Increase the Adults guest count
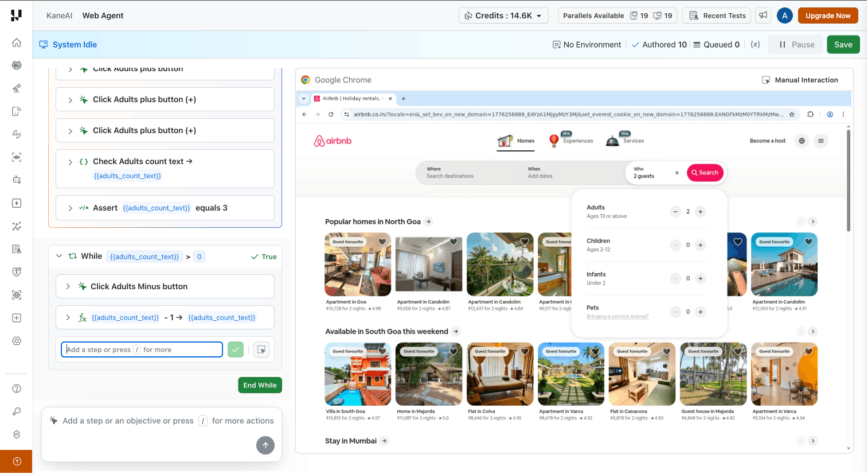 point(700,212)
